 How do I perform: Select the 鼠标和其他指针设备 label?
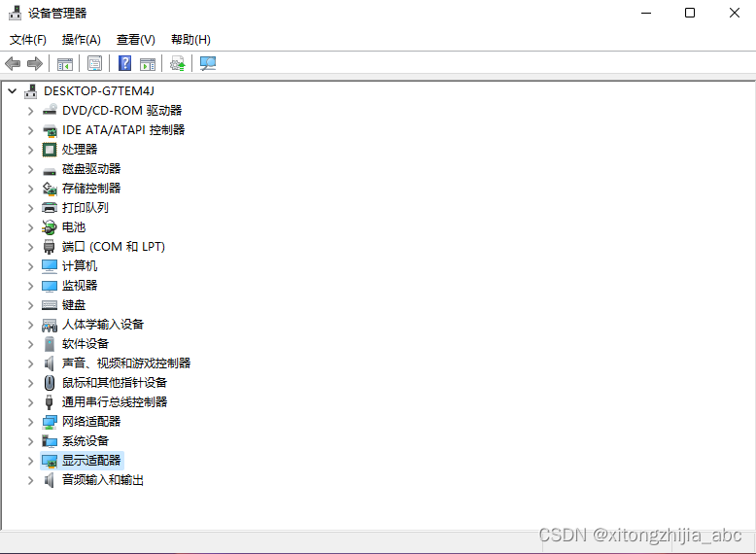click(115, 383)
